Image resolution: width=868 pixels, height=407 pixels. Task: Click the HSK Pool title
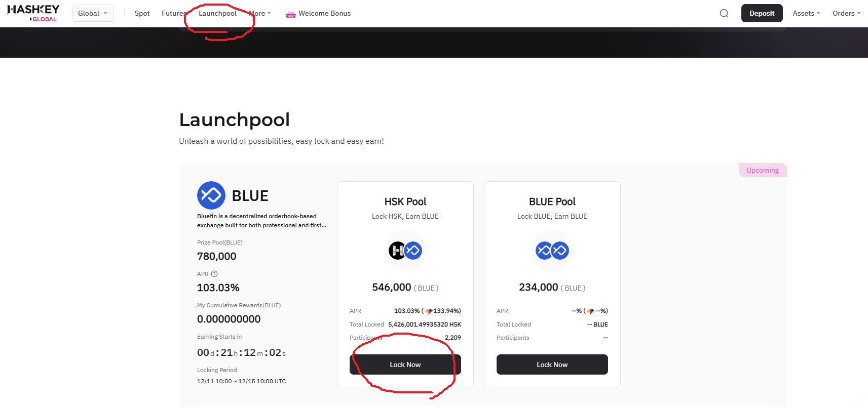click(405, 201)
